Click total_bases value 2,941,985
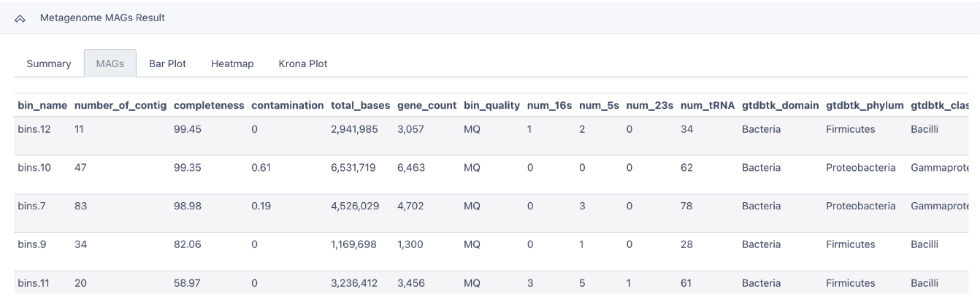980x305 pixels. [x=353, y=129]
